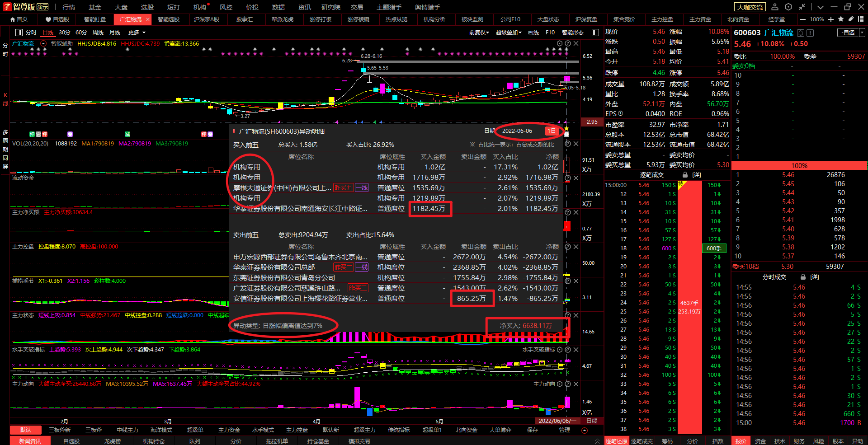Screen dimensions: 868x445
Task: Zoom in with the plus icon beside 100%
Action: point(831,19)
